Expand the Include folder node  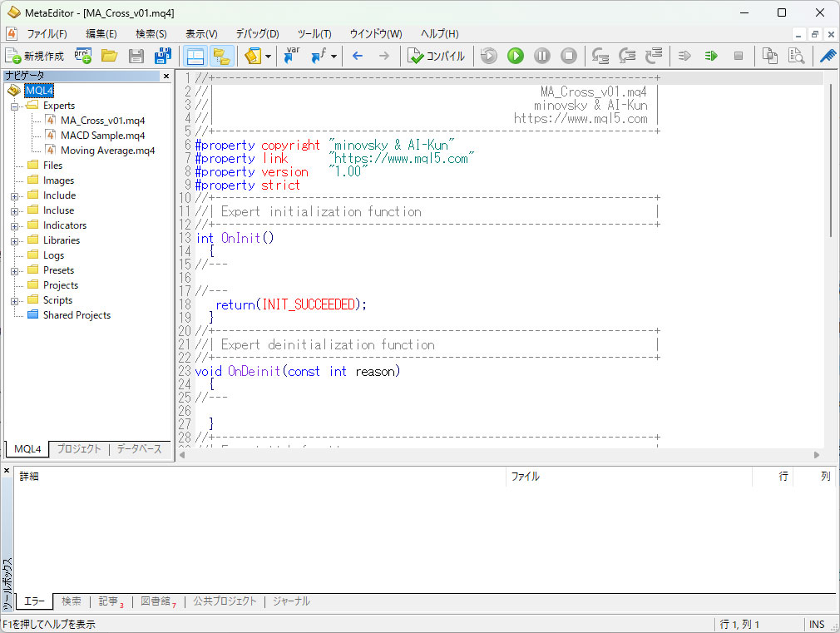[x=14, y=195]
